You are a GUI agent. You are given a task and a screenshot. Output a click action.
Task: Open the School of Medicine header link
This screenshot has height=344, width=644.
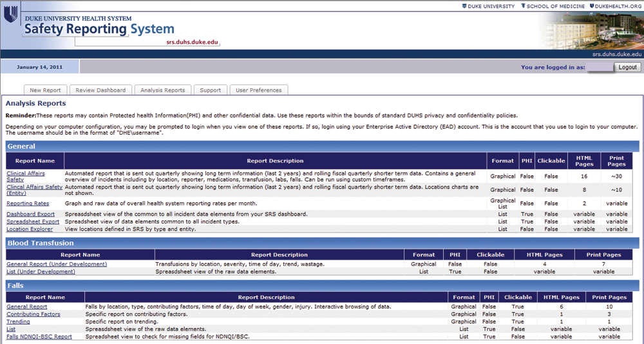click(x=553, y=6)
